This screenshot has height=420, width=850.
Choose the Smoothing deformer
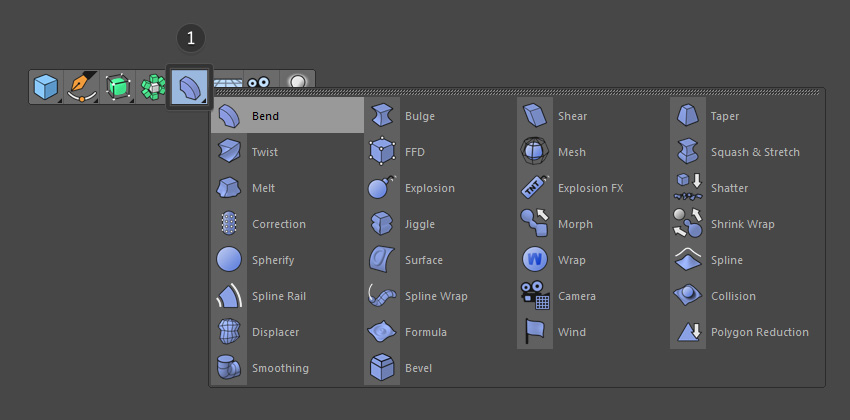click(x=280, y=368)
